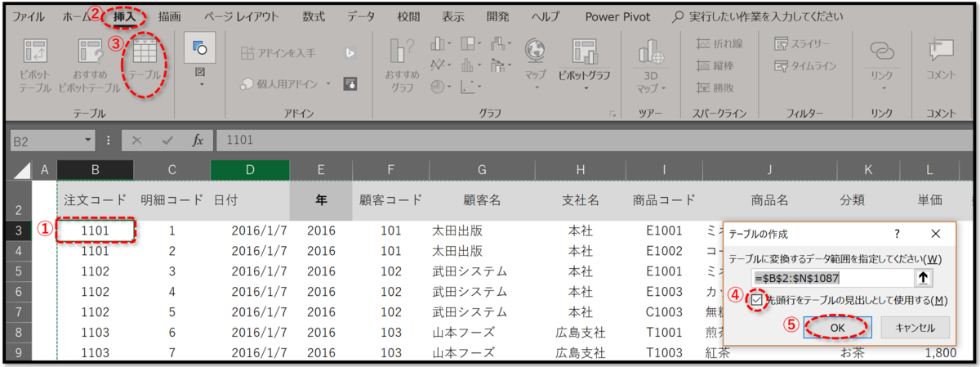Expand the PivotChart dropdown arrow
This screenshot has width=980, height=367.
585,88
